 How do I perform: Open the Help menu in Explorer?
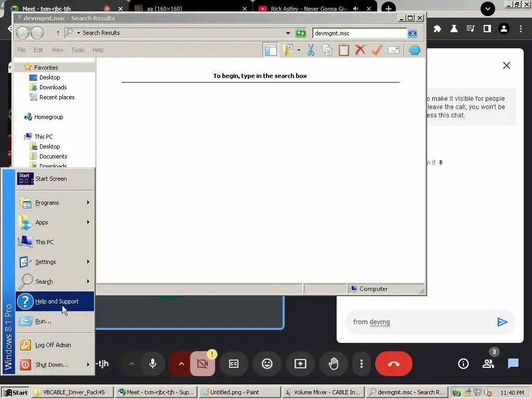98,50
